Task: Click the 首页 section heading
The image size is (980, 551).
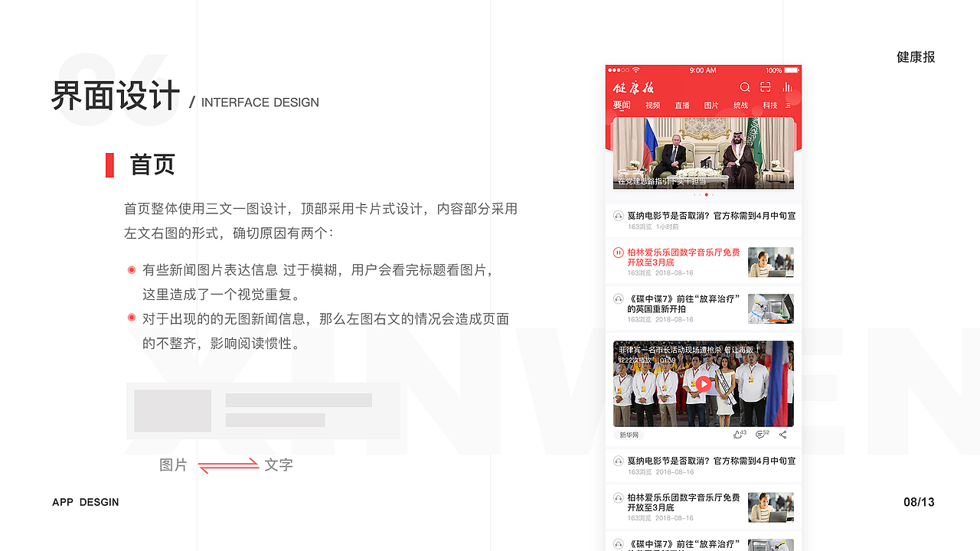Action: point(152,165)
